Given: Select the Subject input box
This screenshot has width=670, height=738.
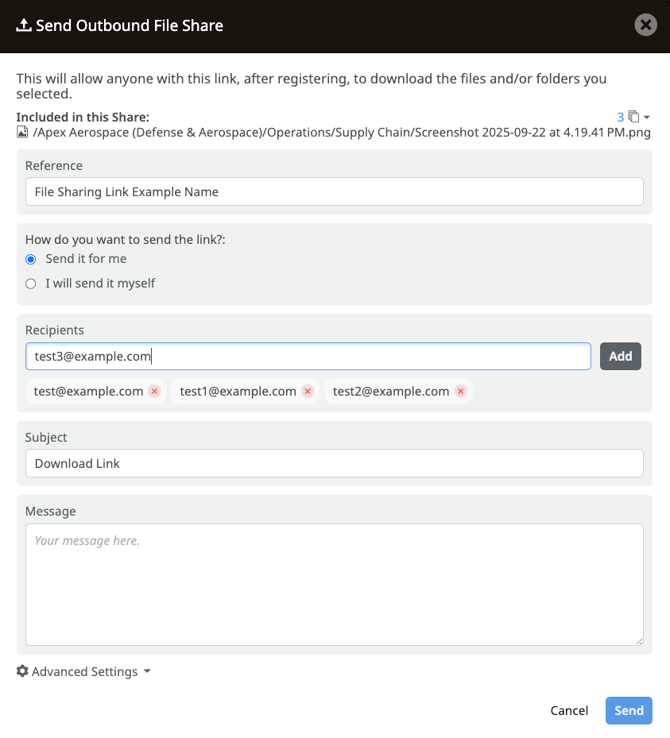Looking at the screenshot, I should pos(334,464).
